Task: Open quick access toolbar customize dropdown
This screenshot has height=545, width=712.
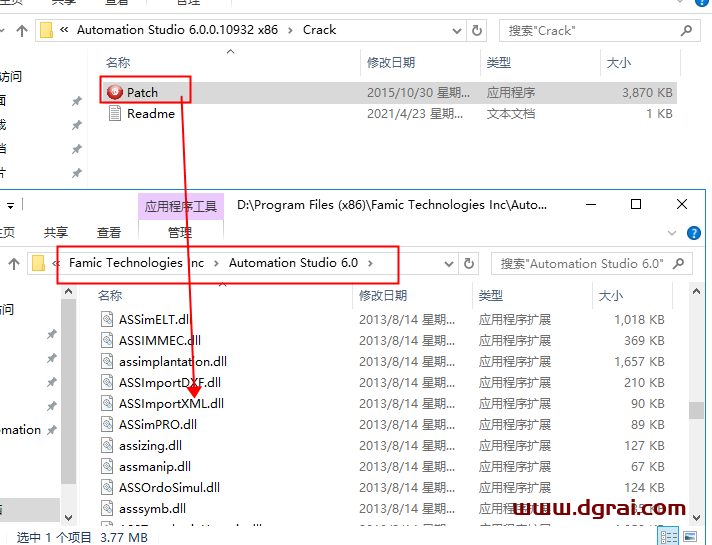Action: coord(10,206)
